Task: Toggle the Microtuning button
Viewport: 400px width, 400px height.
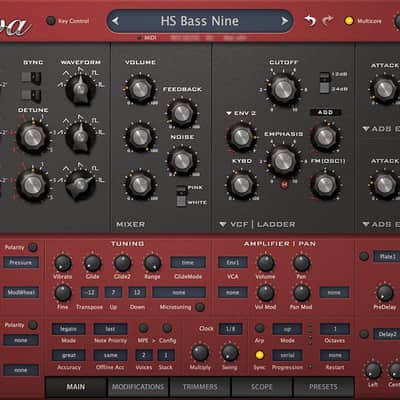Action: pos(200,307)
